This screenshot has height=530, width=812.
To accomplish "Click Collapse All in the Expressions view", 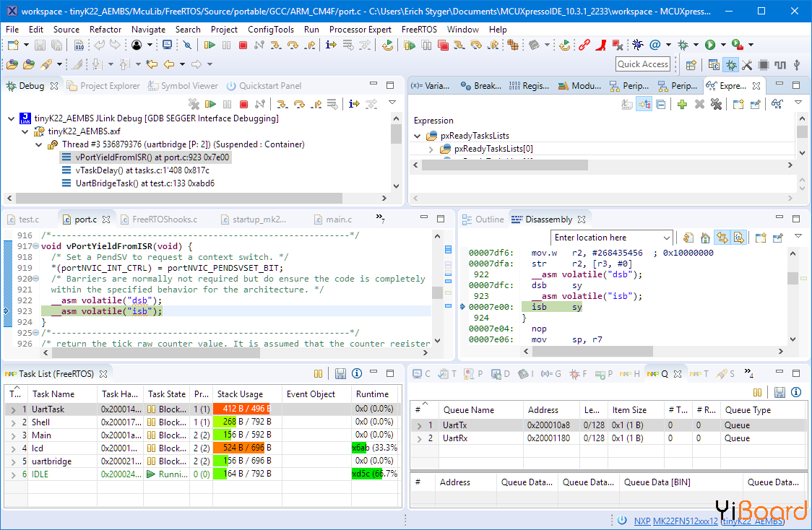I will pos(661,105).
